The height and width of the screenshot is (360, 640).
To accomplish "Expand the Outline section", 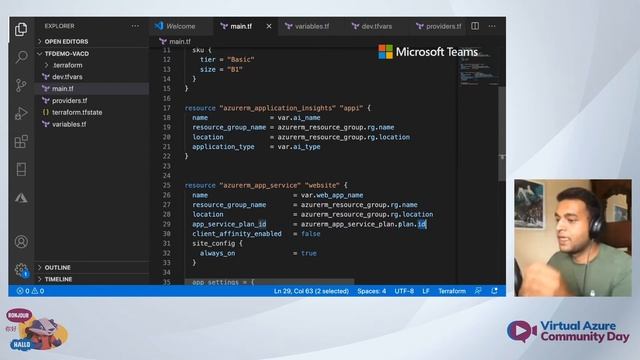I will [x=92, y=268].
